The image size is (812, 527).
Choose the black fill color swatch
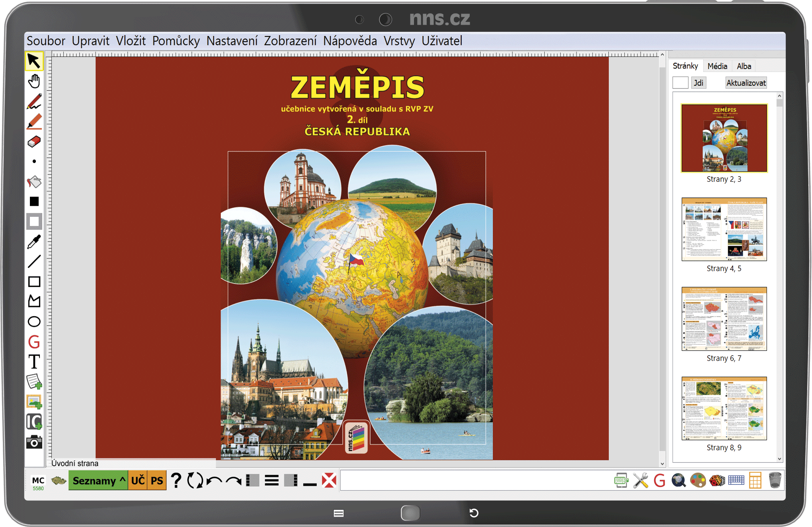(x=34, y=202)
